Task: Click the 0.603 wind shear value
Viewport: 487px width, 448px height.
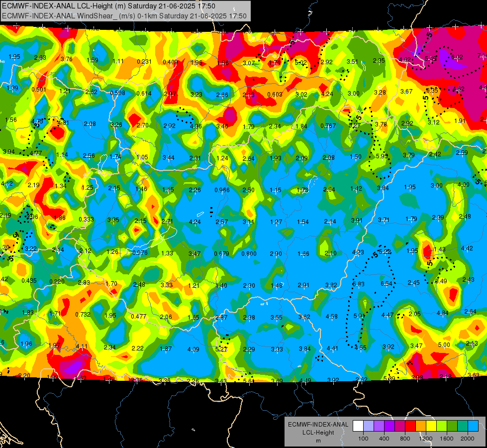Action: (x=275, y=95)
